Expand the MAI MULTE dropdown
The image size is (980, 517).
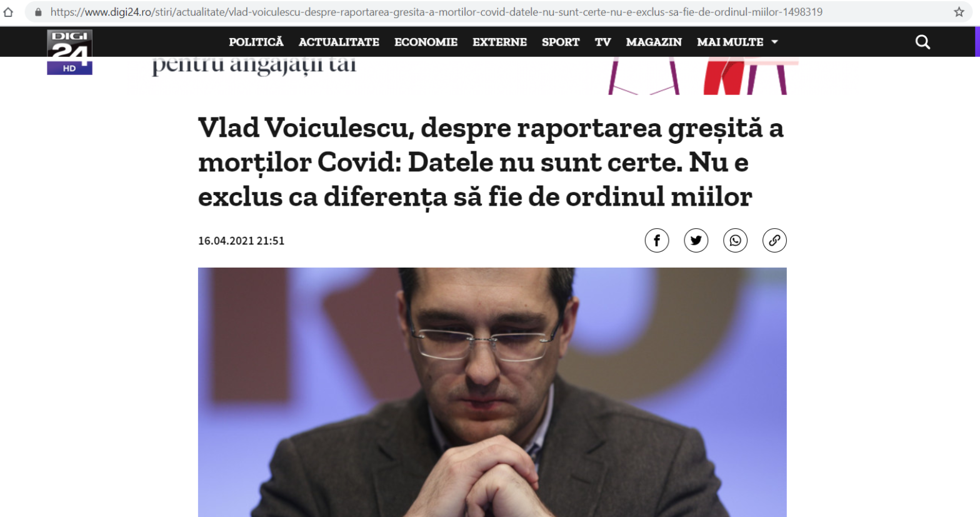pos(737,42)
